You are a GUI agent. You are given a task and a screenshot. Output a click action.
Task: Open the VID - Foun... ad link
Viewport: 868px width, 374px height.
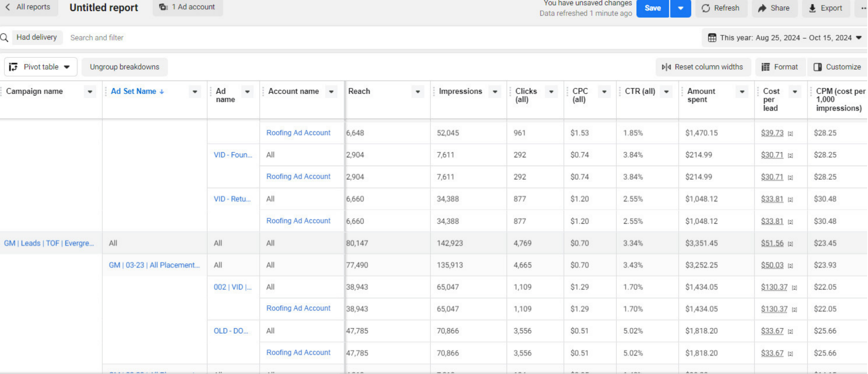(233, 155)
